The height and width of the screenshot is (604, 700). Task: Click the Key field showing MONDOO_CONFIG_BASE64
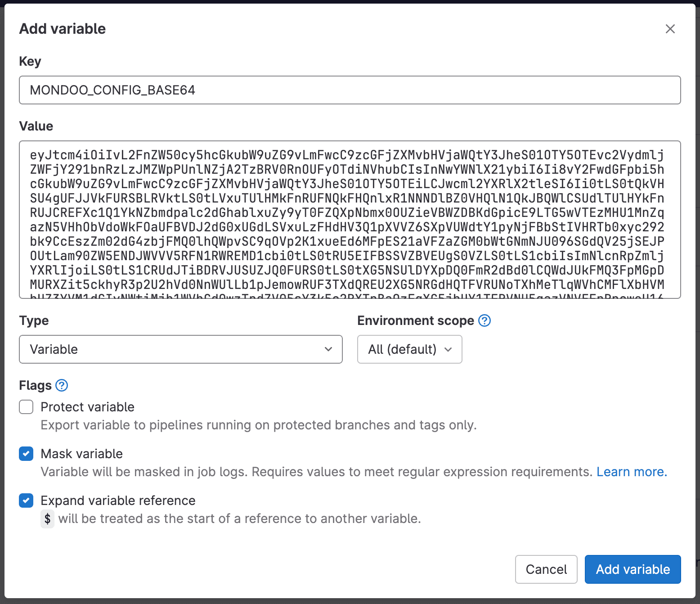coord(350,90)
